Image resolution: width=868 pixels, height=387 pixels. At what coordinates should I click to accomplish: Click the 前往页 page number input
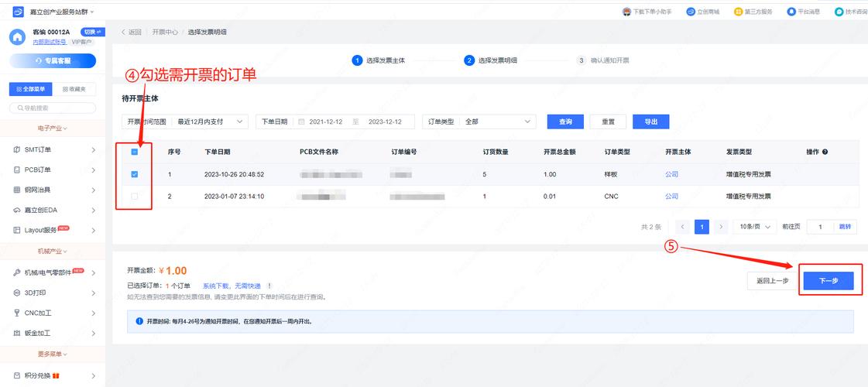point(821,227)
